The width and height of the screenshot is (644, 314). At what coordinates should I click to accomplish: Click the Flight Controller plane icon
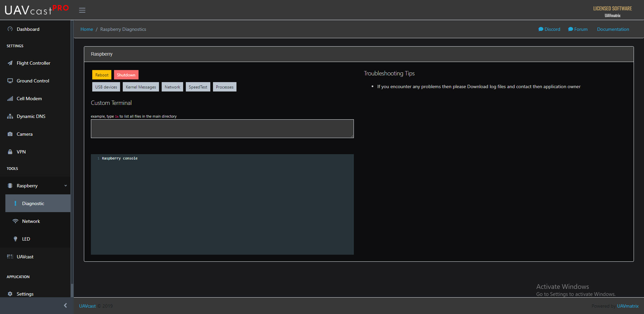(10, 63)
